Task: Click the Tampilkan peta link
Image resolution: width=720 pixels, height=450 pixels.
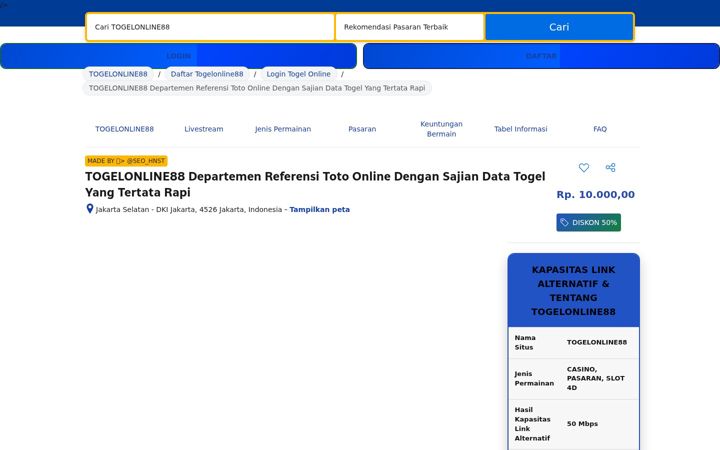Action: click(320, 209)
